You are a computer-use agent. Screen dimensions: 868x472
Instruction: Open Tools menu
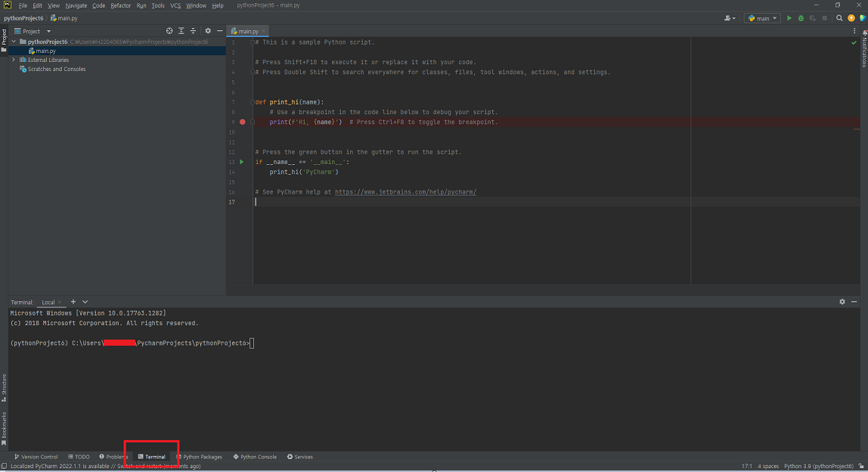158,5
